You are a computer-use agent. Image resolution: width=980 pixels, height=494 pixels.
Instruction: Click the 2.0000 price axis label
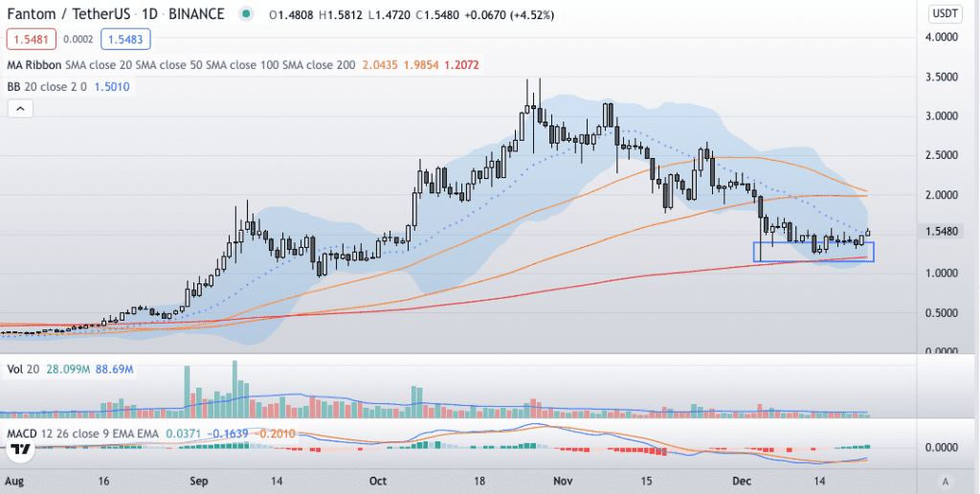[943, 195]
